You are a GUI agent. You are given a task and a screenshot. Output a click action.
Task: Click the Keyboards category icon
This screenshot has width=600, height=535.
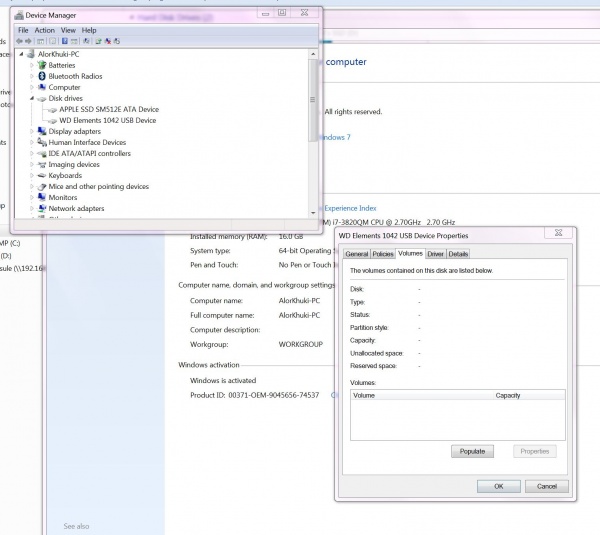coord(42,175)
